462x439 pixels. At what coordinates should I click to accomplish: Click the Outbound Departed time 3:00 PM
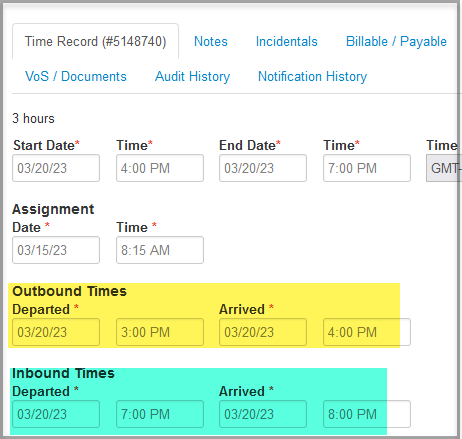click(x=160, y=332)
